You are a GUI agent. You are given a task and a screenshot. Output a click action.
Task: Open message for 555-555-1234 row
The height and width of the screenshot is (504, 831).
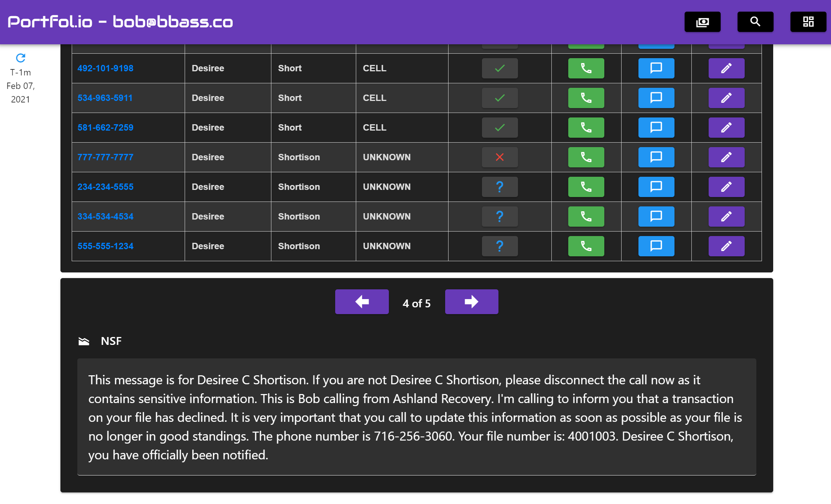point(656,246)
